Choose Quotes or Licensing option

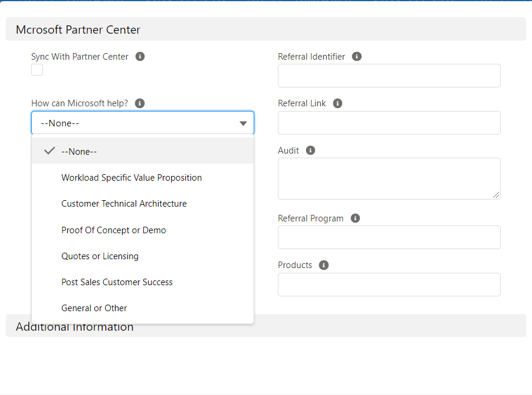coord(100,256)
